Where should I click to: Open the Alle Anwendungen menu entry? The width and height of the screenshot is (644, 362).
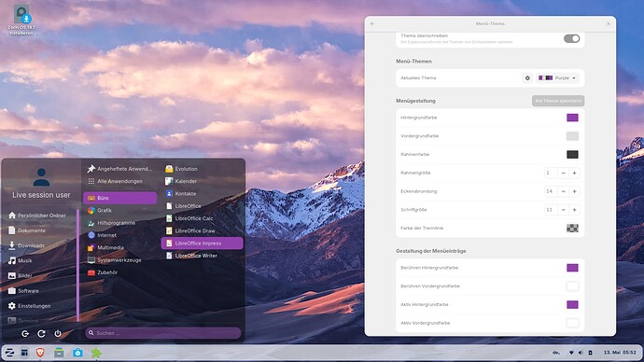119,181
